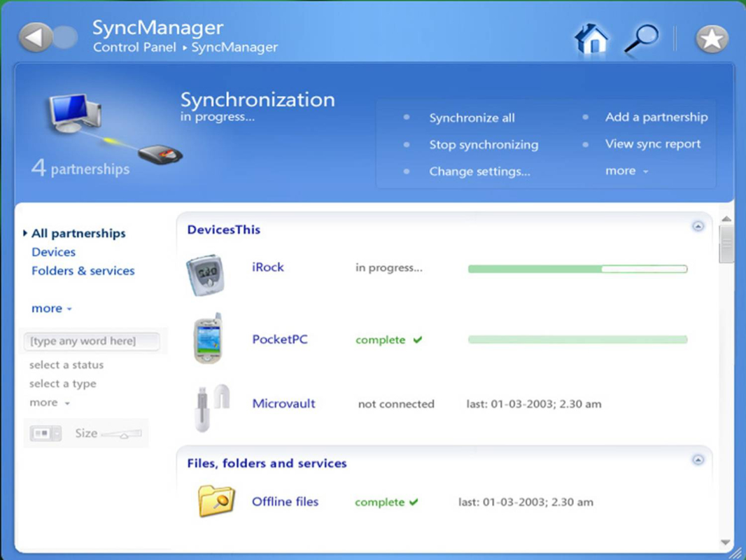Open the Offline files folder icon
This screenshot has height=560, width=746.
coord(216,502)
